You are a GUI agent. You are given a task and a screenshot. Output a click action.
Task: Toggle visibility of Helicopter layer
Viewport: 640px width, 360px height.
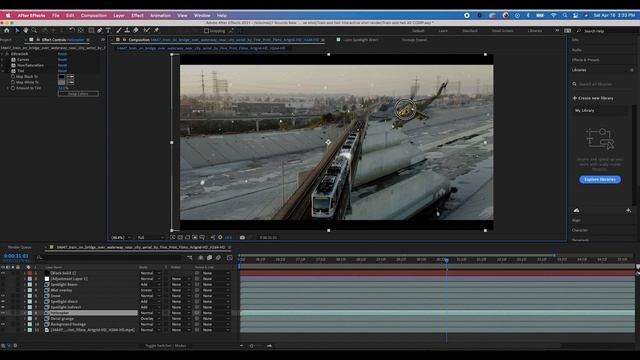pyautogui.click(x=3, y=313)
